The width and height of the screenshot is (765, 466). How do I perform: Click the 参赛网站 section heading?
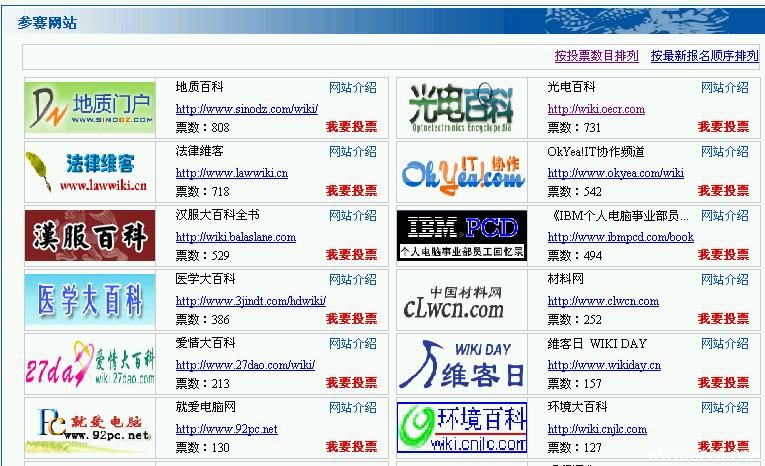tap(47, 22)
